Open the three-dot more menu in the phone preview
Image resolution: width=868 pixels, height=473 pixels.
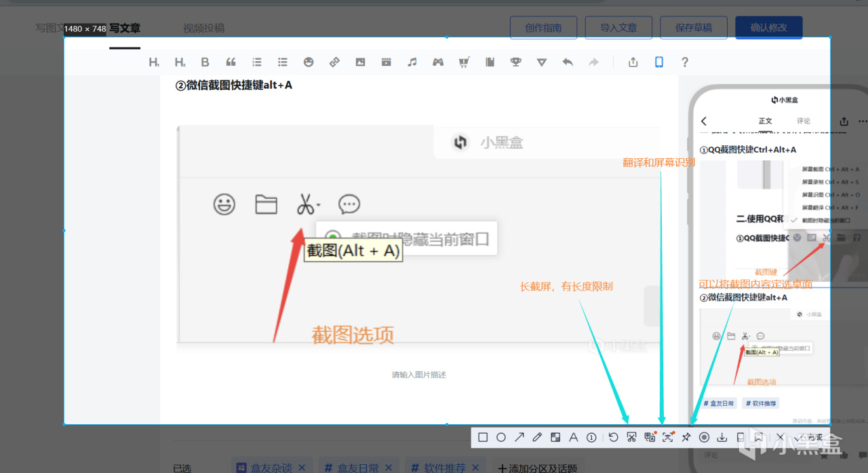click(x=863, y=121)
